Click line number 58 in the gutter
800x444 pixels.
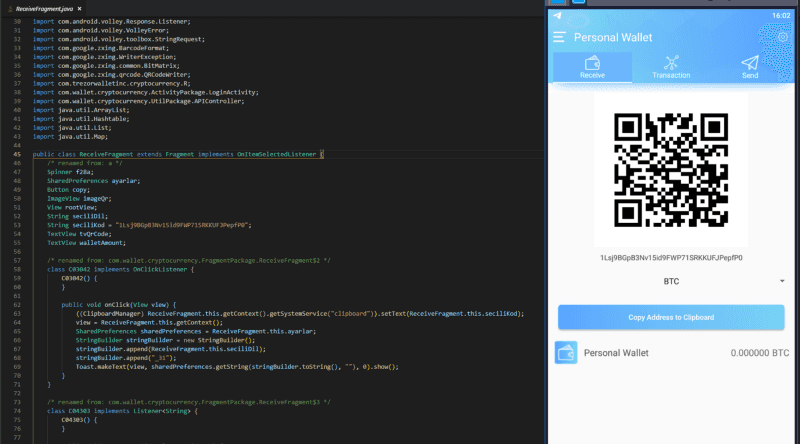tap(17, 269)
